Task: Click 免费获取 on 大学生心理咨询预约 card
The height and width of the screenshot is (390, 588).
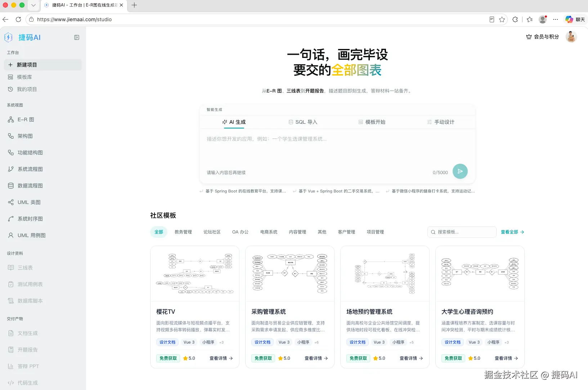Action: [453, 358]
